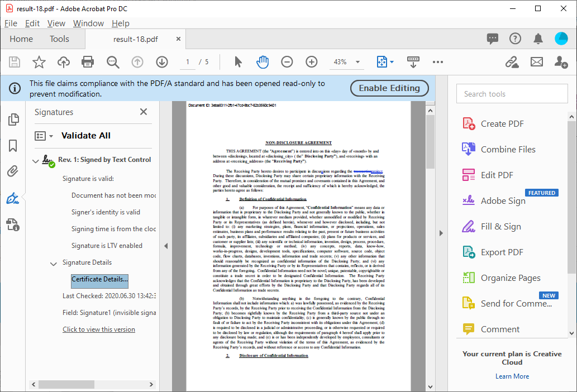
Task: Open the Window menu
Action: click(x=88, y=23)
